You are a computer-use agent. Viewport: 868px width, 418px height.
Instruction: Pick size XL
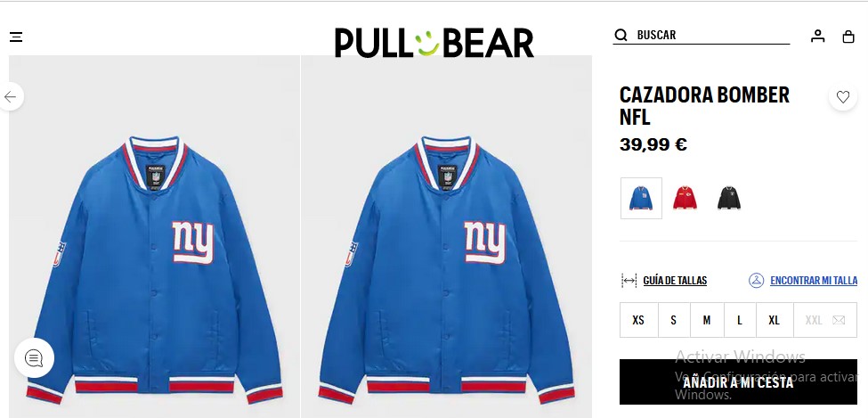[775, 320]
